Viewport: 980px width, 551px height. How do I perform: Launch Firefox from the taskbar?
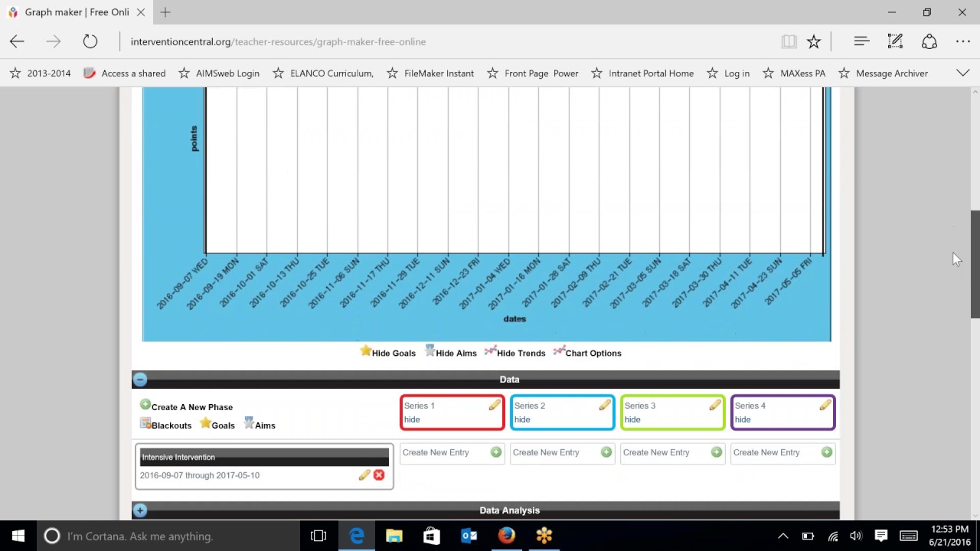pos(506,536)
